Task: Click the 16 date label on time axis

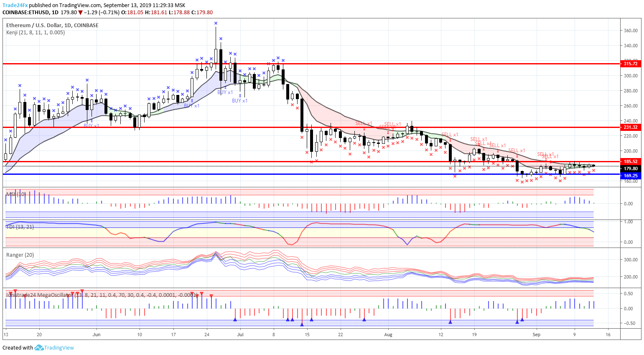Action: [x=608, y=335]
